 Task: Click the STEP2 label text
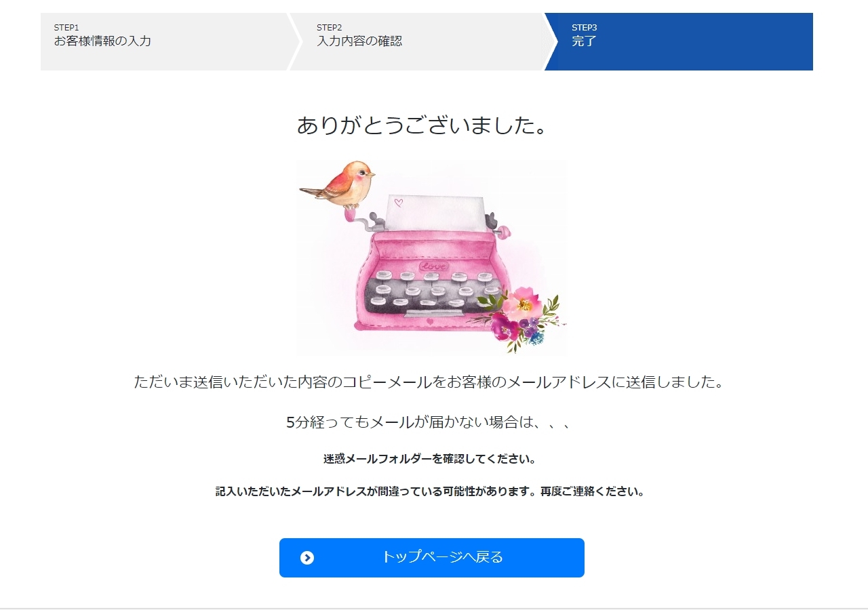[329, 28]
